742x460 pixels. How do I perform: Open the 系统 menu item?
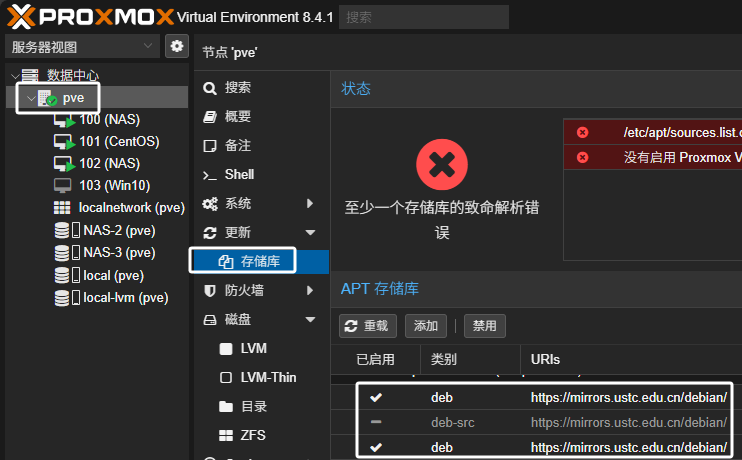[x=238, y=203]
